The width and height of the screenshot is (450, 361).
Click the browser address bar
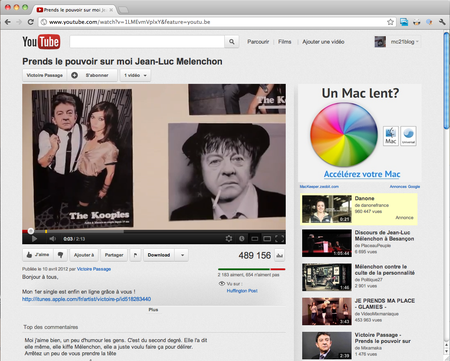[217, 22]
